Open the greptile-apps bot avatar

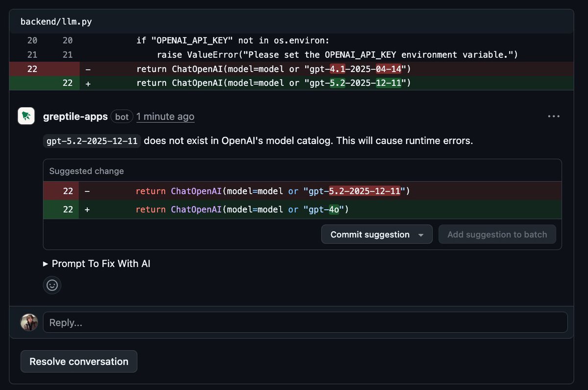pos(26,116)
